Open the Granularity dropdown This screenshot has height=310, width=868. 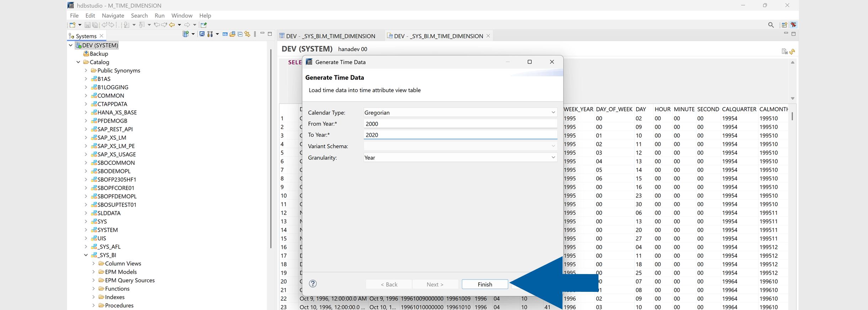pyautogui.click(x=553, y=157)
